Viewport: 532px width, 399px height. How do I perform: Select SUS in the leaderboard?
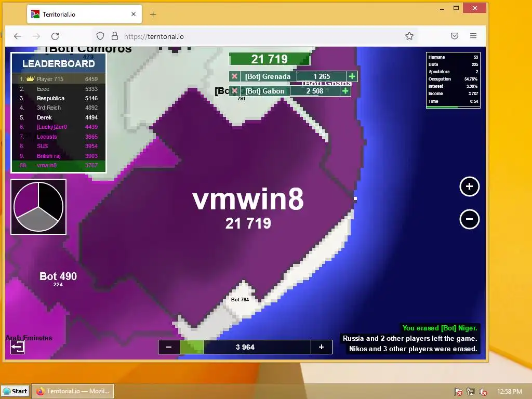59,146
